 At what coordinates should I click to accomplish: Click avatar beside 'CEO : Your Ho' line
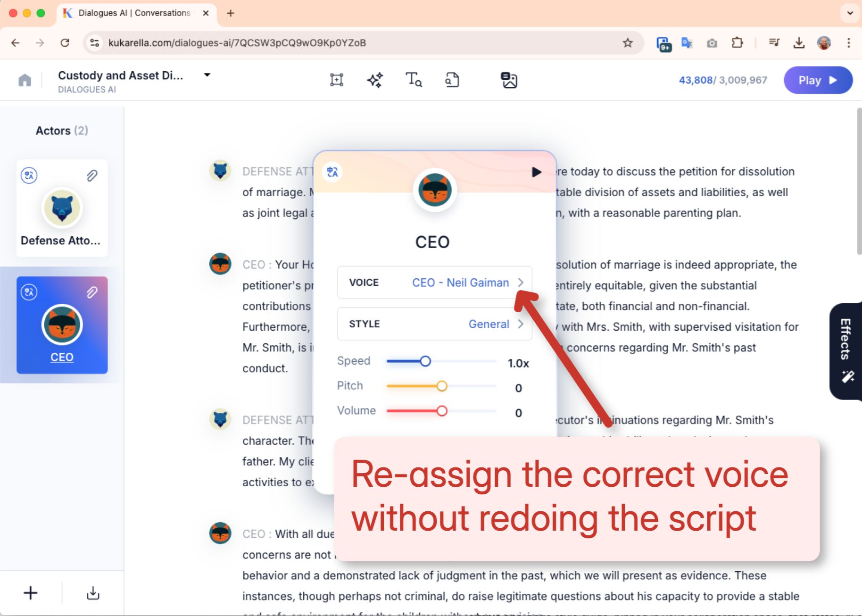pyautogui.click(x=220, y=264)
